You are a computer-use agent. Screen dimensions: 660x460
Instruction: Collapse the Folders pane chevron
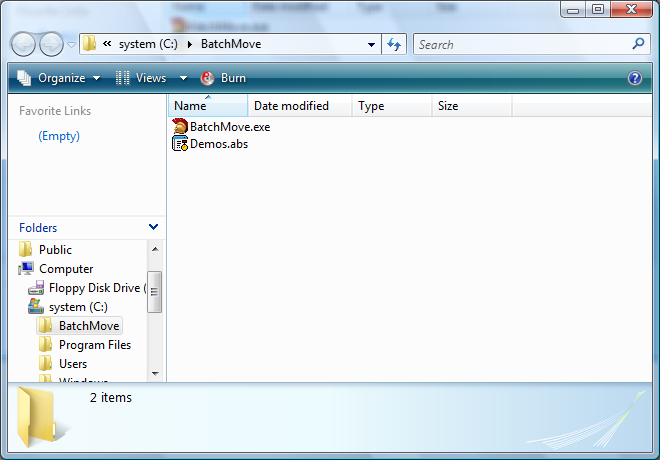point(153,228)
